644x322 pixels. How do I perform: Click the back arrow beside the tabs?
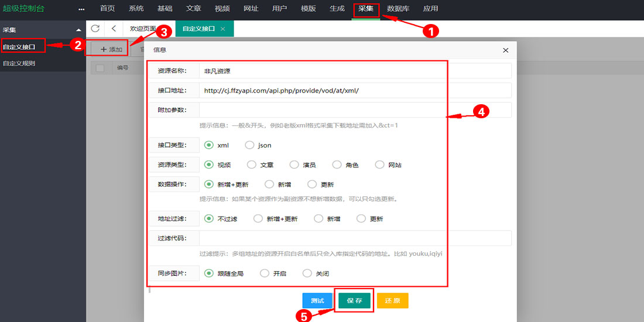pyautogui.click(x=114, y=29)
